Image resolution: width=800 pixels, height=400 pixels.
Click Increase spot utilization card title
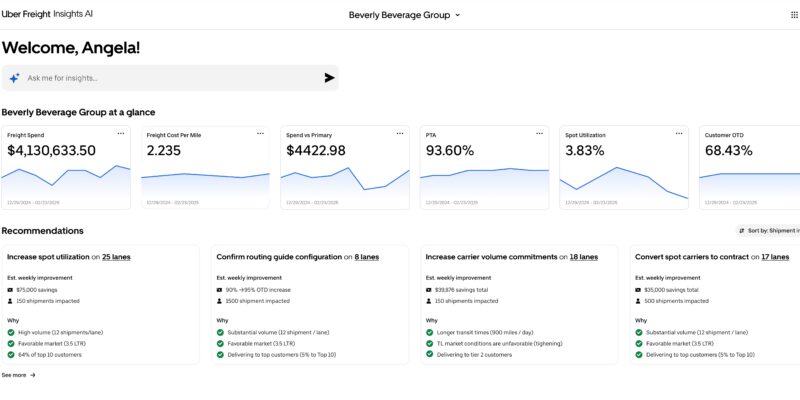point(48,257)
